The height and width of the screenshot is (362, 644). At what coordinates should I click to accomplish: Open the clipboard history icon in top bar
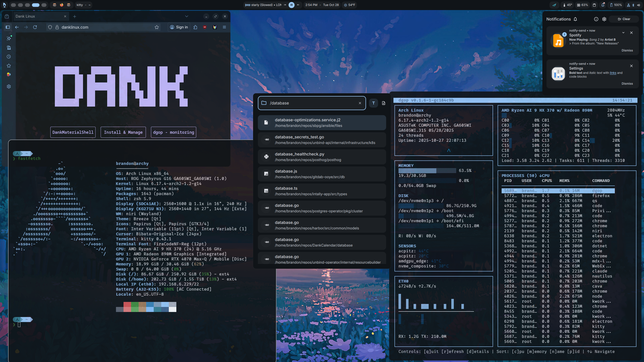pyautogui.click(x=594, y=5)
